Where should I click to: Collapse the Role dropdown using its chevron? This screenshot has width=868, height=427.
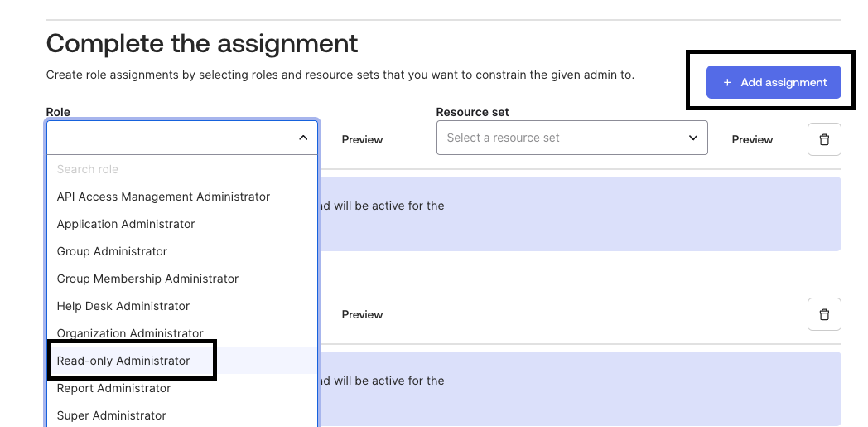point(303,138)
